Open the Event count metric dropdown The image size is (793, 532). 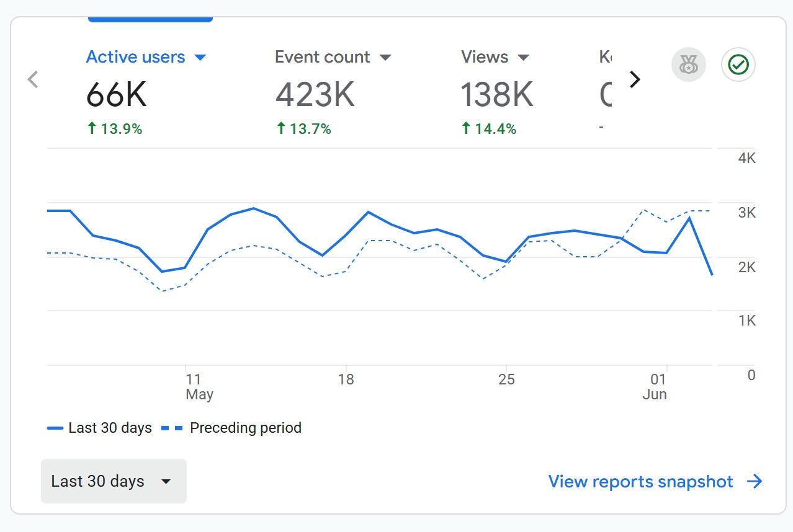333,57
